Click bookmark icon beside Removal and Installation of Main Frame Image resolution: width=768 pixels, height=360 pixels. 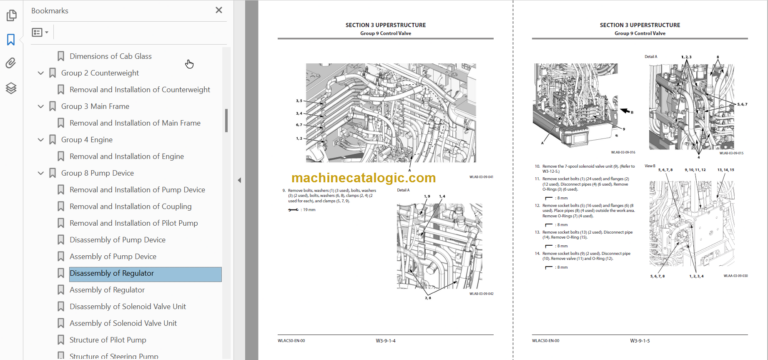(x=61, y=123)
